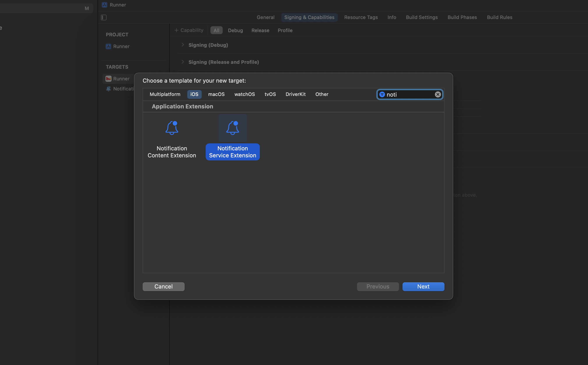Switch to the macOS template tab
The height and width of the screenshot is (365, 588).
(x=216, y=94)
